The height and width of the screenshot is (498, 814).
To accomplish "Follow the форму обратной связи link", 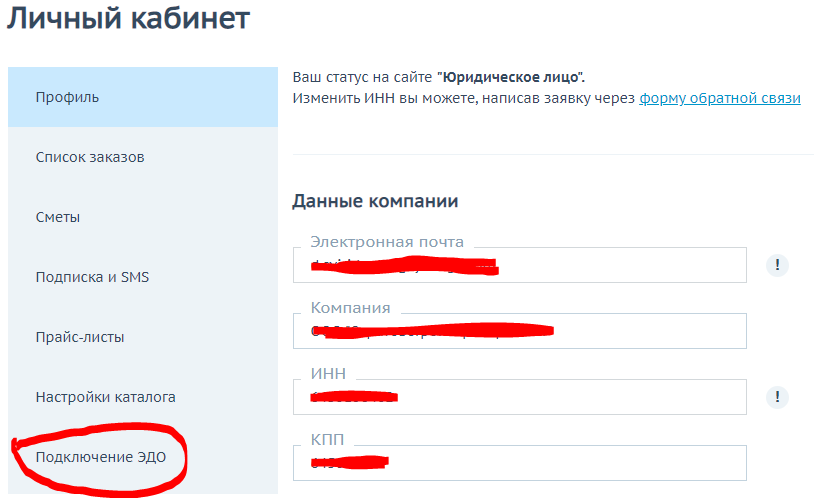I will (x=720, y=98).
